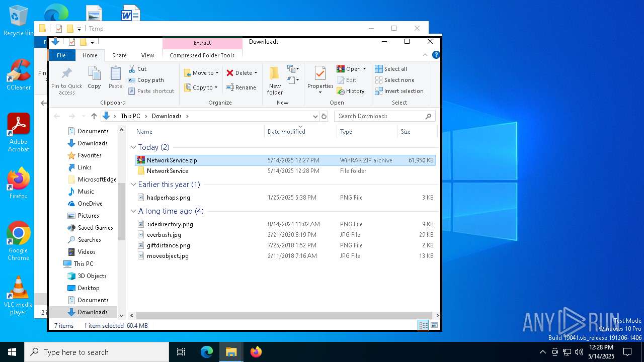Click Invert selection in the ribbon
Viewport: 644px width, 362px height.
(x=399, y=91)
